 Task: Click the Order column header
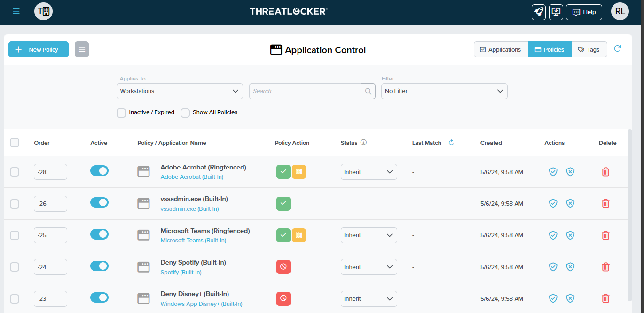[x=42, y=143]
